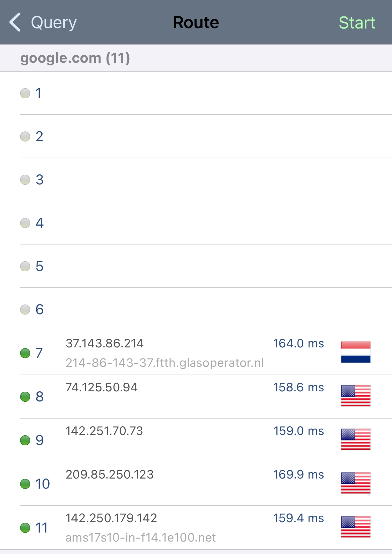Screen dimensions: 392x554
Task: Select hop 2 row
Action: click(x=196, y=136)
